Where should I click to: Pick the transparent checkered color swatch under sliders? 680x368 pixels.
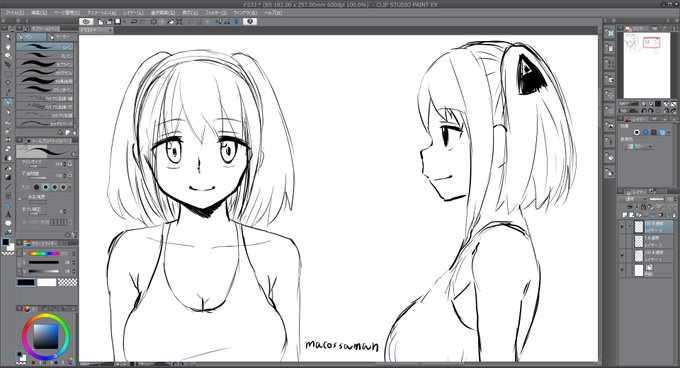(x=67, y=282)
